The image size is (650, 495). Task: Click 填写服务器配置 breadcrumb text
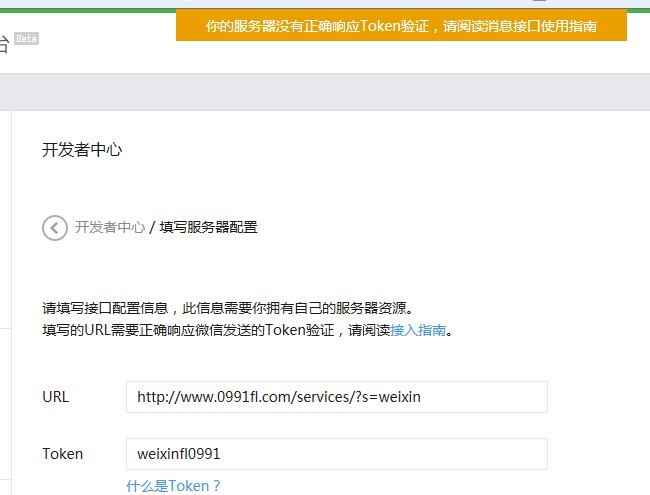coord(208,227)
